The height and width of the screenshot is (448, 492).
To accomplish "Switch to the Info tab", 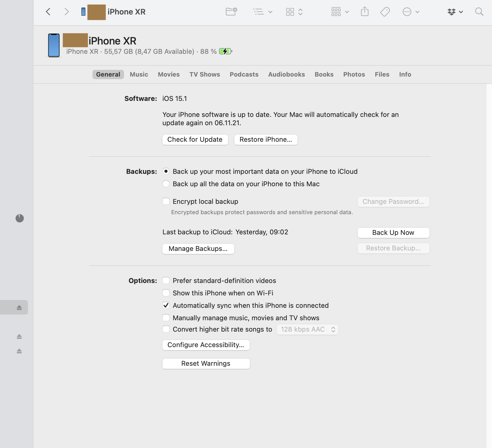I will pos(405,74).
